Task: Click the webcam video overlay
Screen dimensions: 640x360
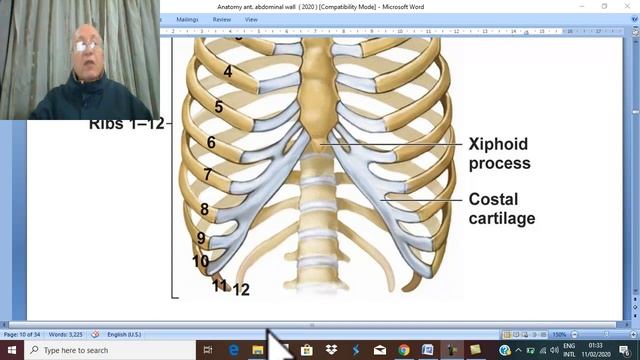Action: 80,60
